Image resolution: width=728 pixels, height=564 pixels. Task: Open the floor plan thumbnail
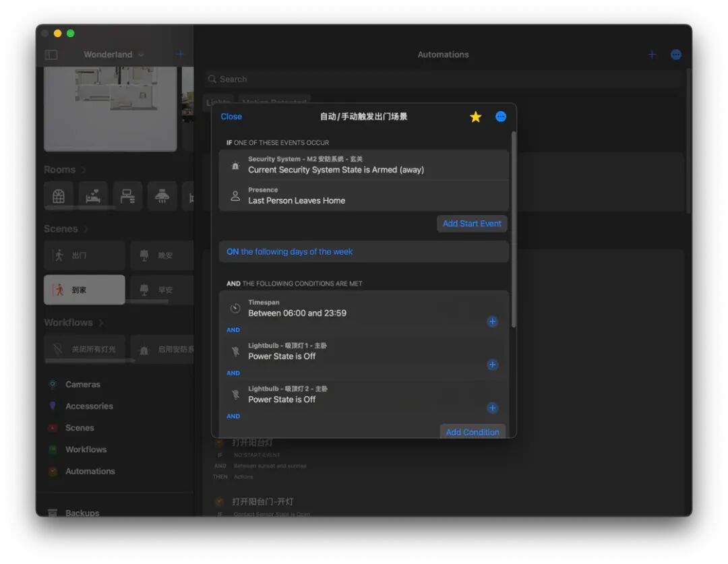[110, 108]
